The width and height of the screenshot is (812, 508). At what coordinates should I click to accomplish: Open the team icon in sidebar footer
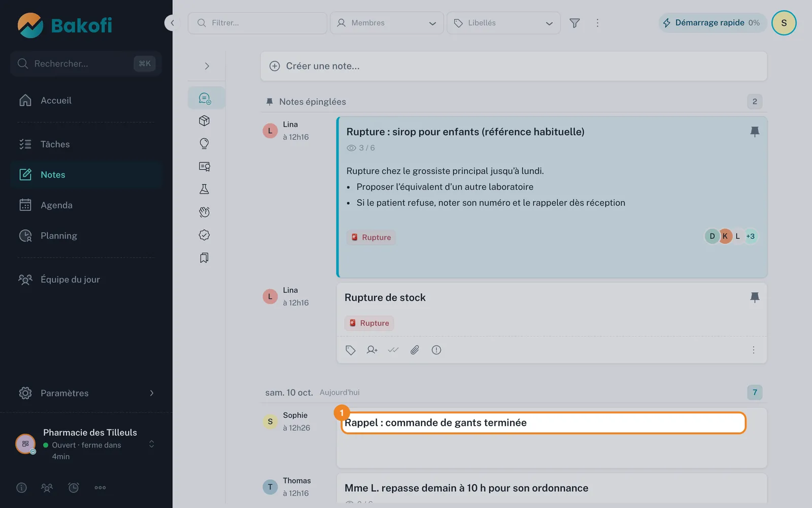pyautogui.click(x=47, y=488)
